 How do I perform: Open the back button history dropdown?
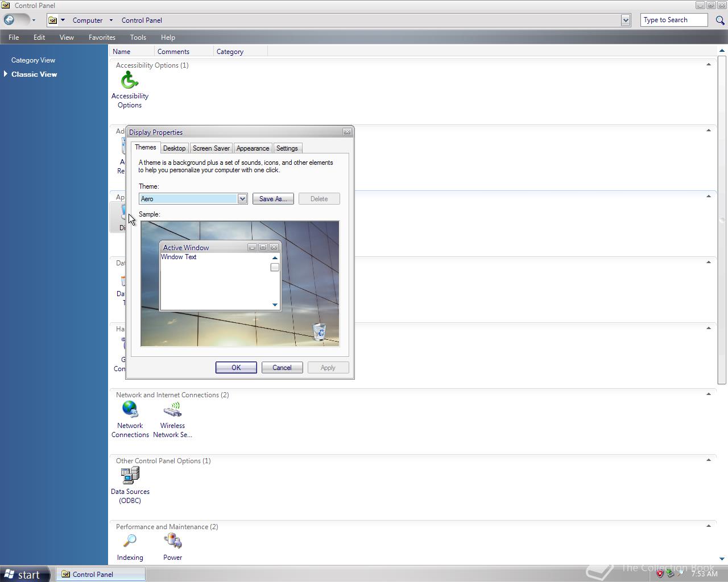(x=34, y=20)
